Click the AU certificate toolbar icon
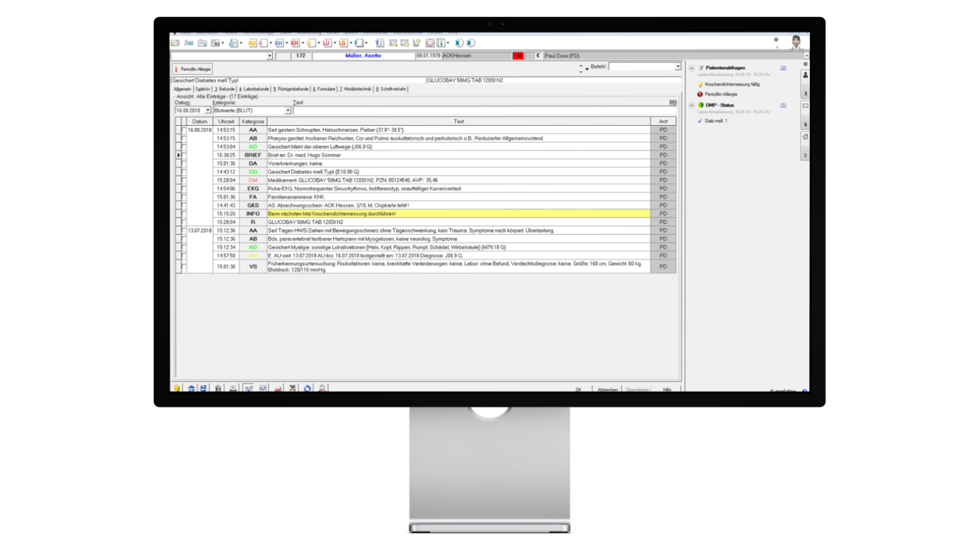The image size is (980, 551). coord(252,43)
